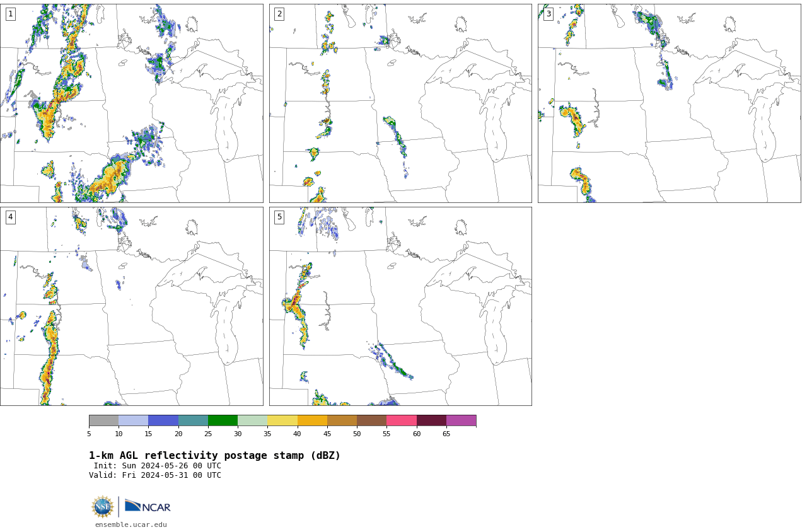The height and width of the screenshot is (532, 807).
Task: Click the tan 45-50 dBZ swatch
Action: click(x=342, y=420)
